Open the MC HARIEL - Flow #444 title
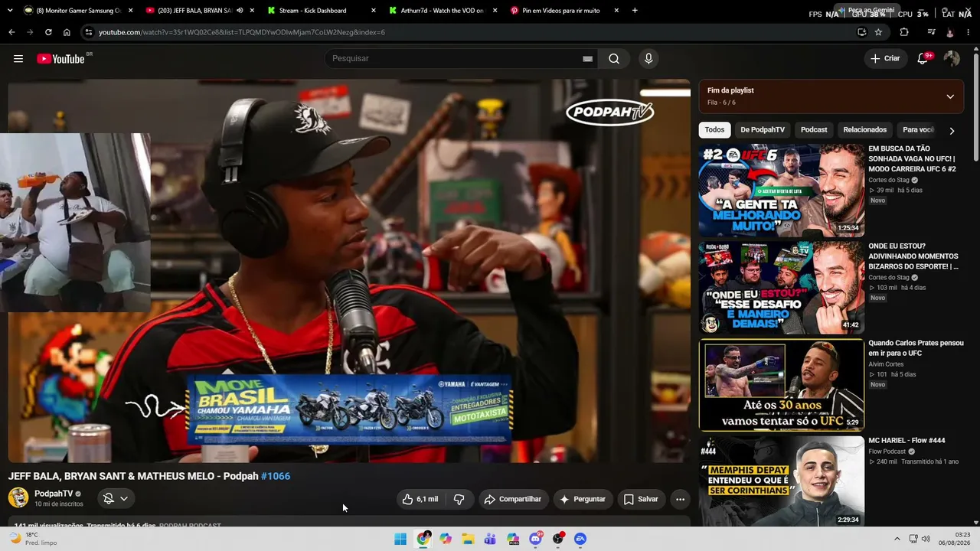Image resolution: width=980 pixels, height=551 pixels. (x=906, y=441)
